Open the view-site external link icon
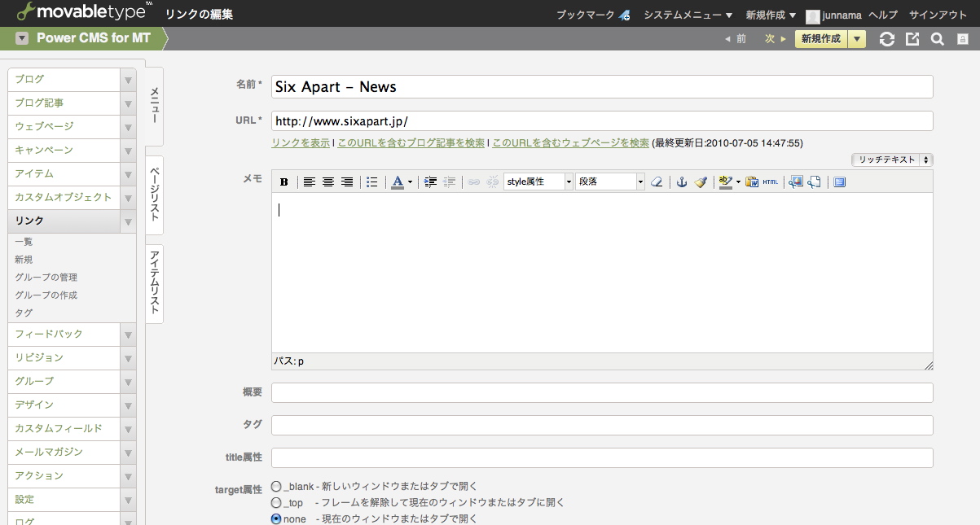The width and height of the screenshot is (980, 525). point(912,39)
